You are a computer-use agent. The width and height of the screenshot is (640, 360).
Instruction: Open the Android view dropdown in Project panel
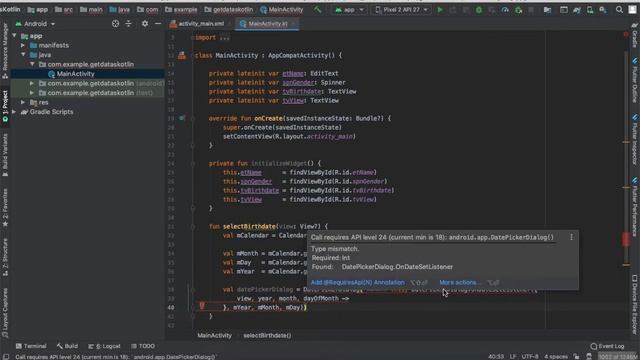click(35, 24)
